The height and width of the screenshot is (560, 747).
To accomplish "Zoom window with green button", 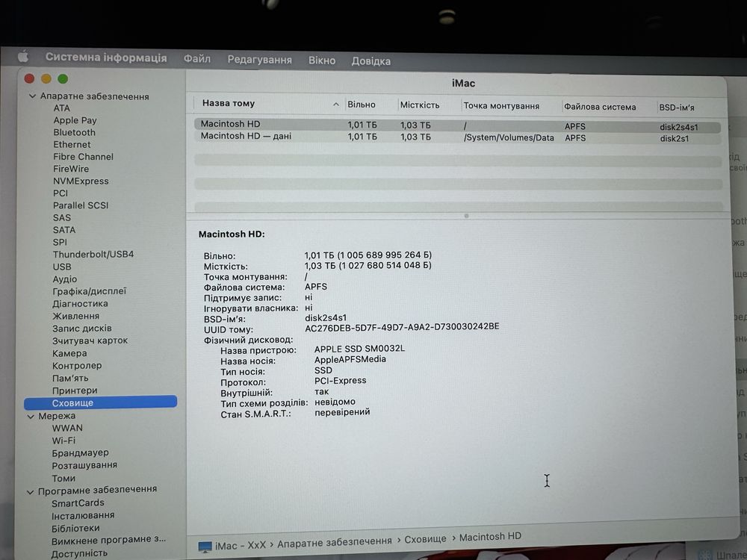I will pyautogui.click(x=63, y=78).
